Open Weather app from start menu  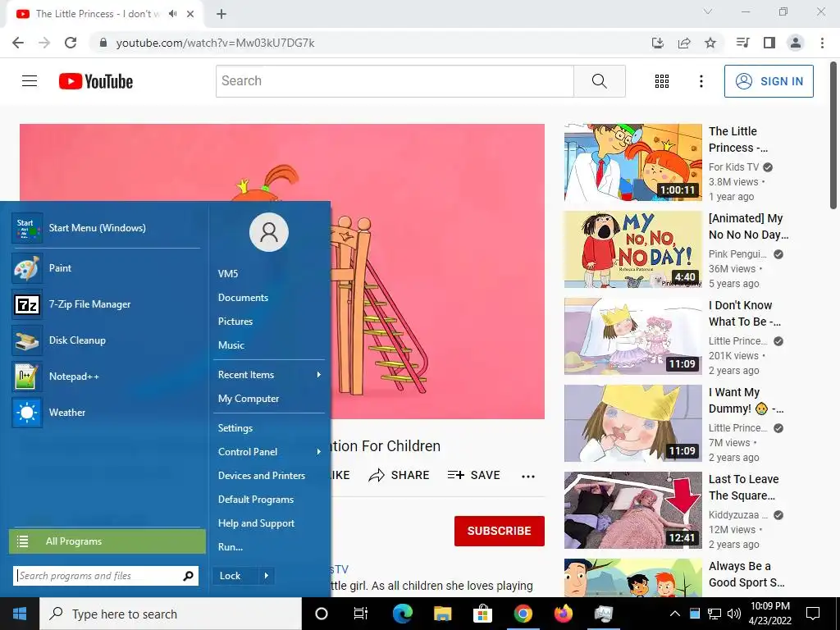tap(106, 413)
